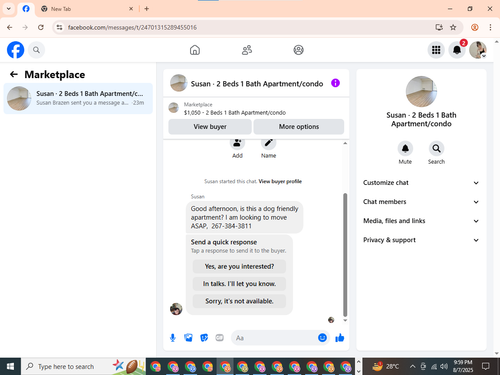500x375 pixels.
Task: Open View buyer profile link
Action: [x=280, y=181]
